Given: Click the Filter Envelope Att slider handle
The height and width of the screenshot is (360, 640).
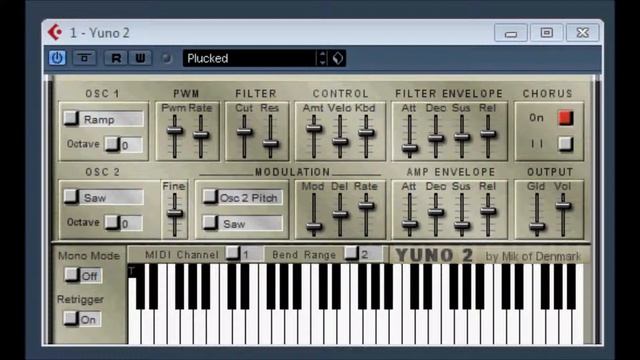Looking at the screenshot, I should click(409, 148).
